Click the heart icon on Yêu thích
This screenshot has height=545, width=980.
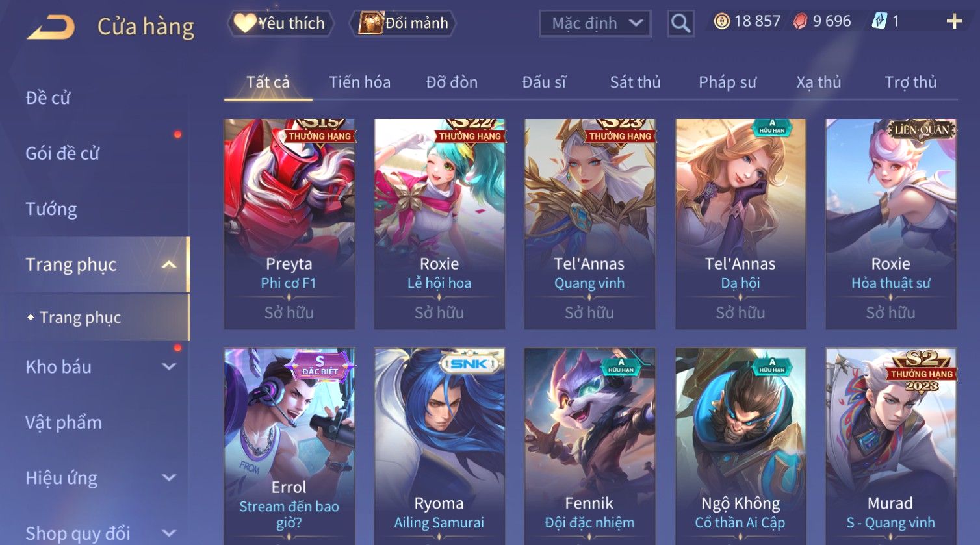pyautogui.click(x=245, y=23)
